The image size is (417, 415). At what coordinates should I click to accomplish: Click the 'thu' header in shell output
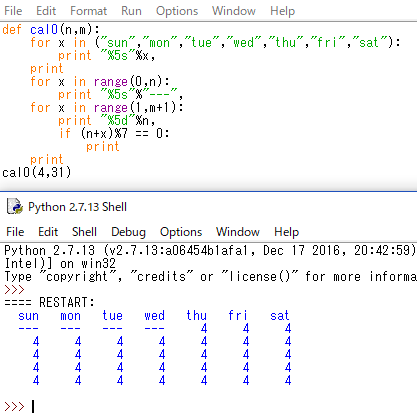coord(196,315)
